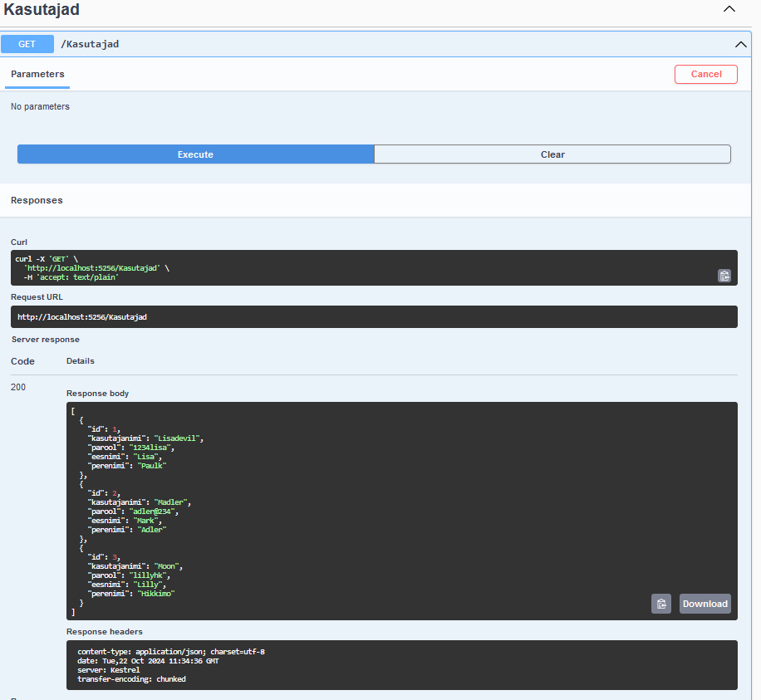Execute the GET request
The image size is (761, 700).
tap(195, 154)
